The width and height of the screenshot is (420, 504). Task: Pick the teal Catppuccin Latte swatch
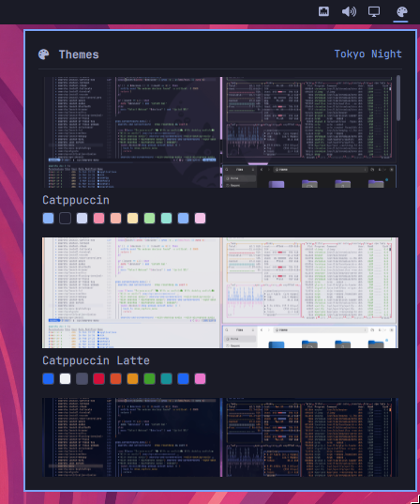tap(166, 378)
